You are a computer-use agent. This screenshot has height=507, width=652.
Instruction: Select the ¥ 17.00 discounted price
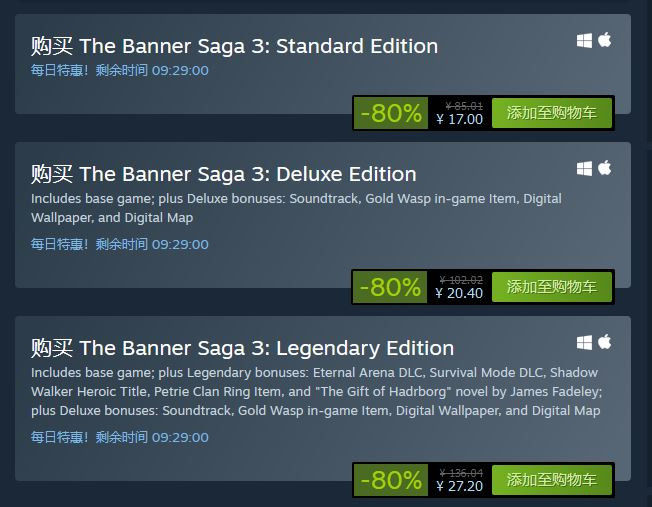pos(460,119)
